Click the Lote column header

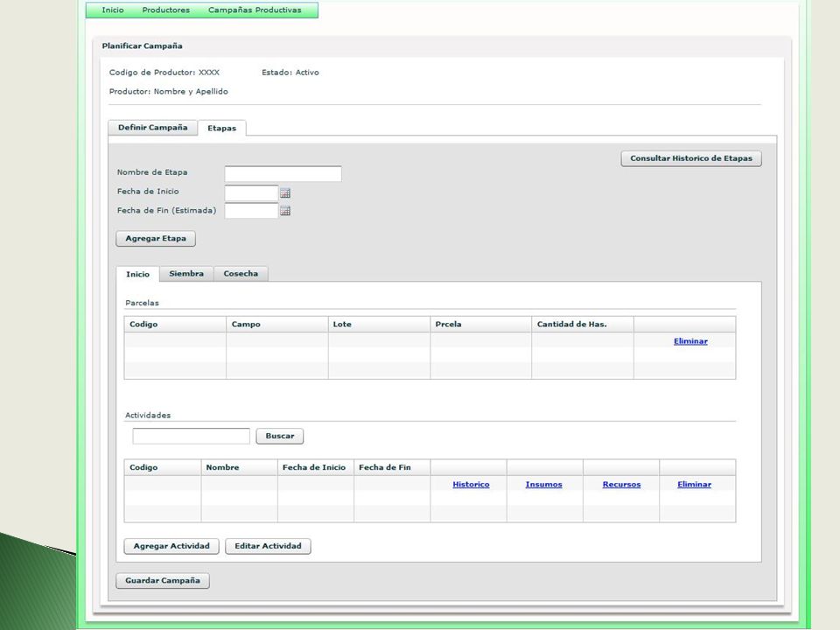[379, 324]
